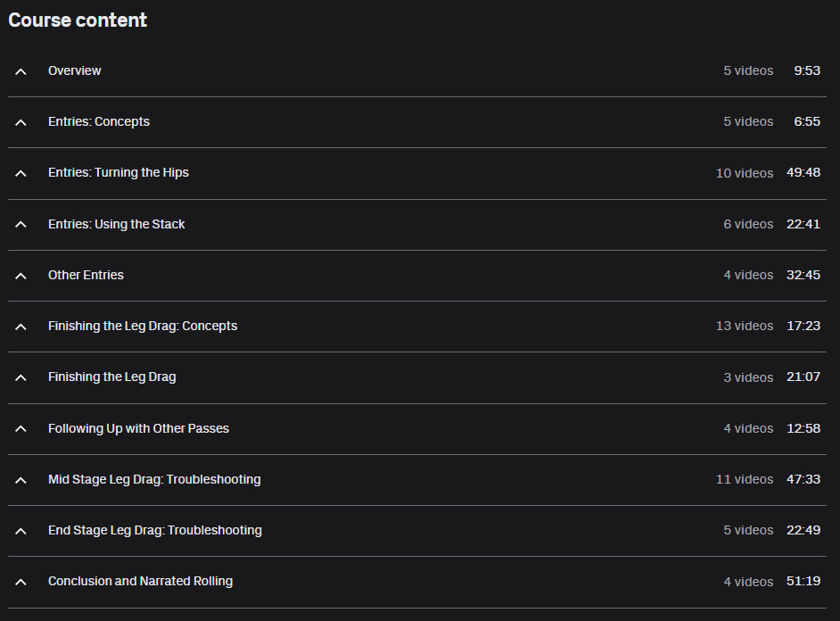The image size is (840, 621).
Task: Click the 11 videos count for Mid Stage
Action: 745,479
